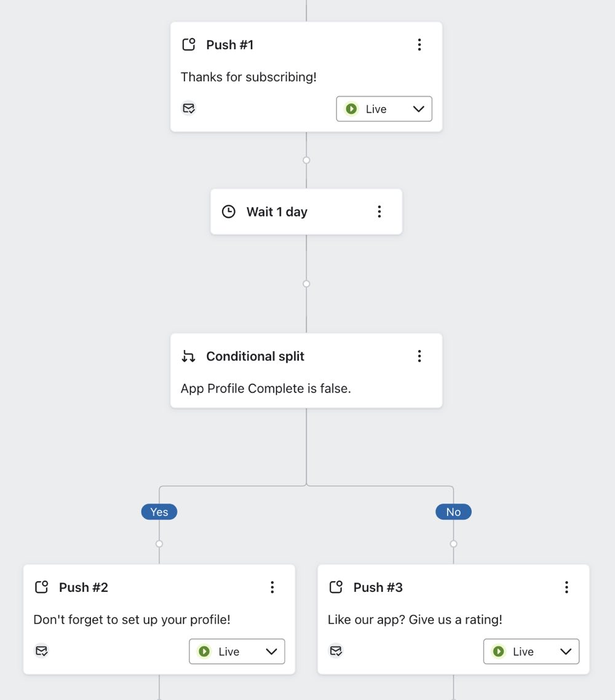Click the connector dot above Push #3

453,543
